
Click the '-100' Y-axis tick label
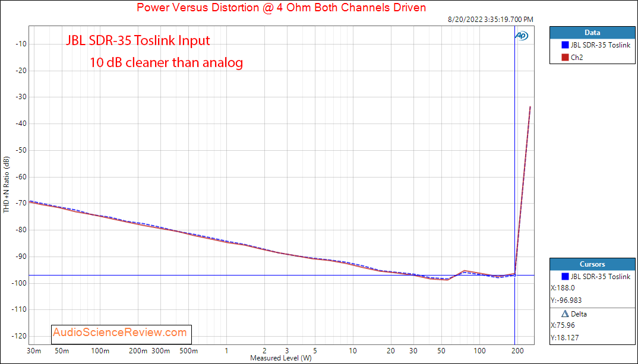point(20,283)
